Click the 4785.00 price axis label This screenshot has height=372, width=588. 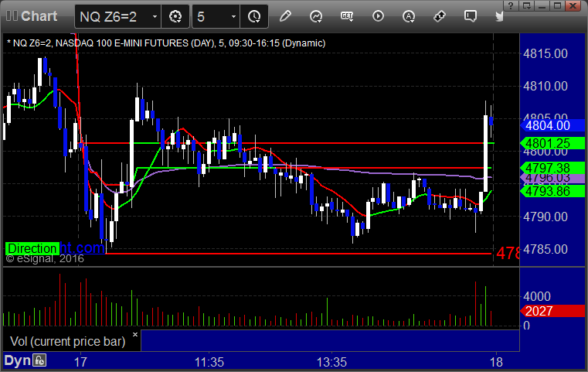pos(546,249)
